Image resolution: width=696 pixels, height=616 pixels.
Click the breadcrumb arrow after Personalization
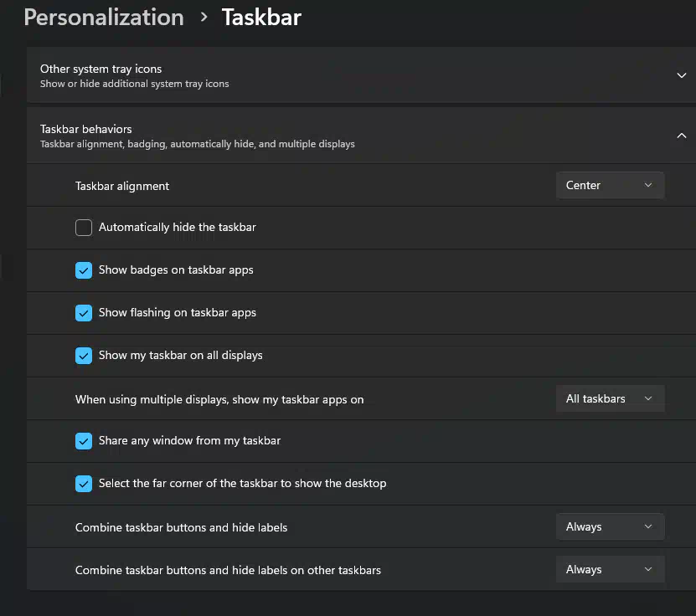click(204, 18)
